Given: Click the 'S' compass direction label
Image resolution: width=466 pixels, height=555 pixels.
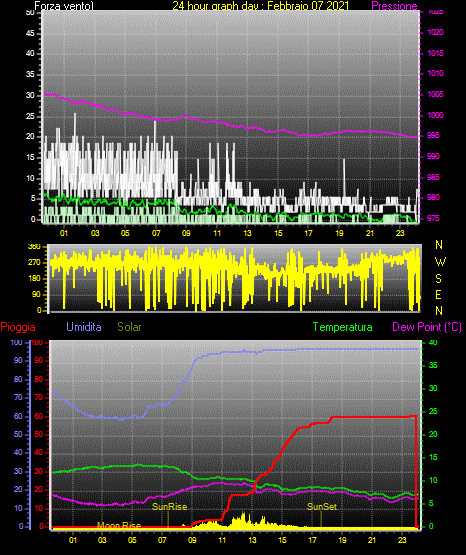Looking at the screenshot, I should point(438,279).
